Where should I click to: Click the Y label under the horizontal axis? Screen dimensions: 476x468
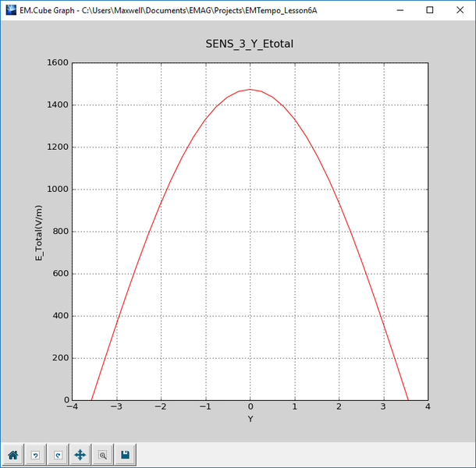point(250,419)
